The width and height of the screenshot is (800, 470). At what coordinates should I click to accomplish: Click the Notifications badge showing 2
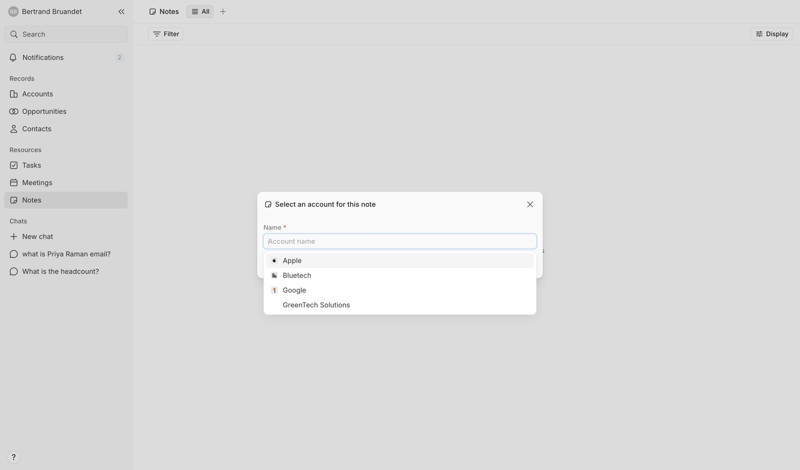119,58
